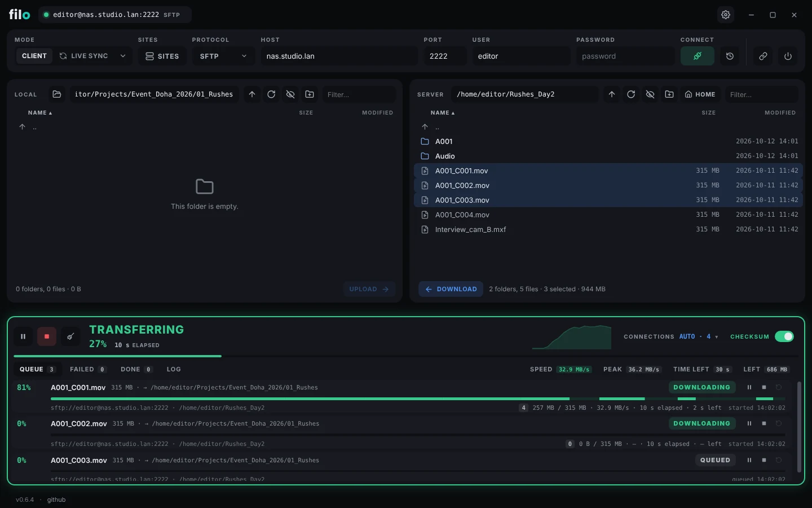Viewport: 812px width, 508px height.
Task: Click the Sites button
Action: coord(162,56)
